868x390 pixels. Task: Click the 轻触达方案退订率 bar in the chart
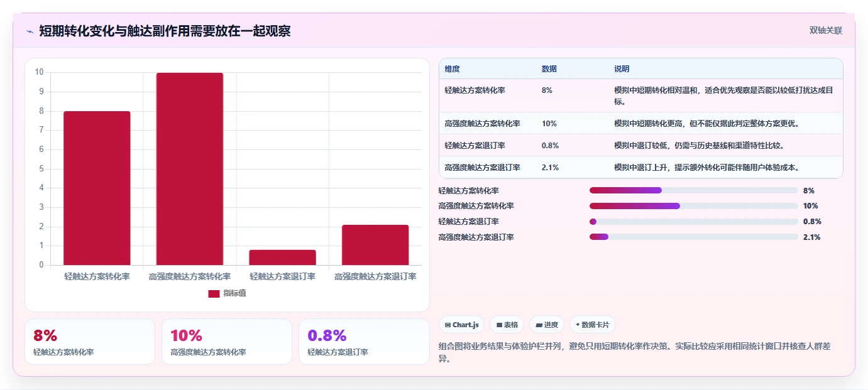(282, 257)
